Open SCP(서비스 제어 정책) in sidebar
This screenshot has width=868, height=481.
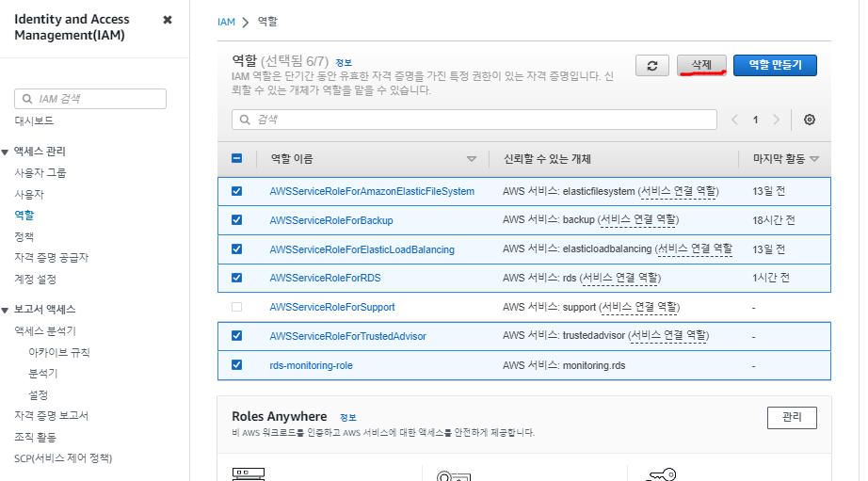coord(63,458)
